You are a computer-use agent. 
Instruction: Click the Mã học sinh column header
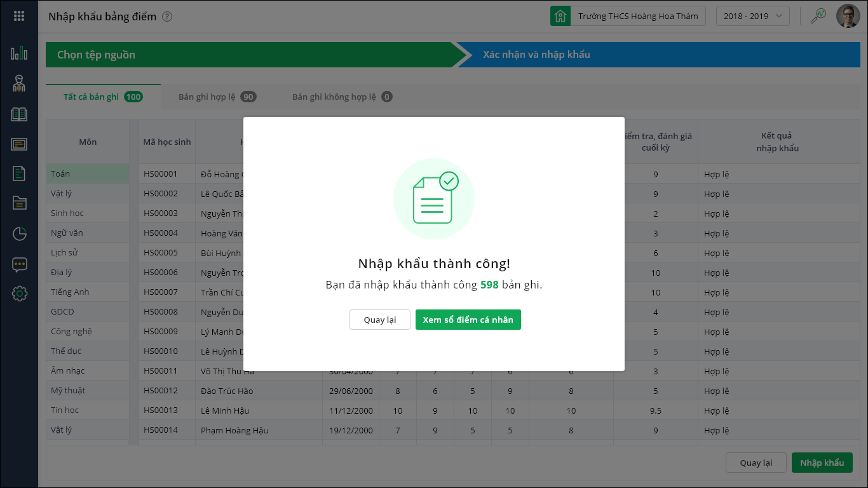[167, 142]
